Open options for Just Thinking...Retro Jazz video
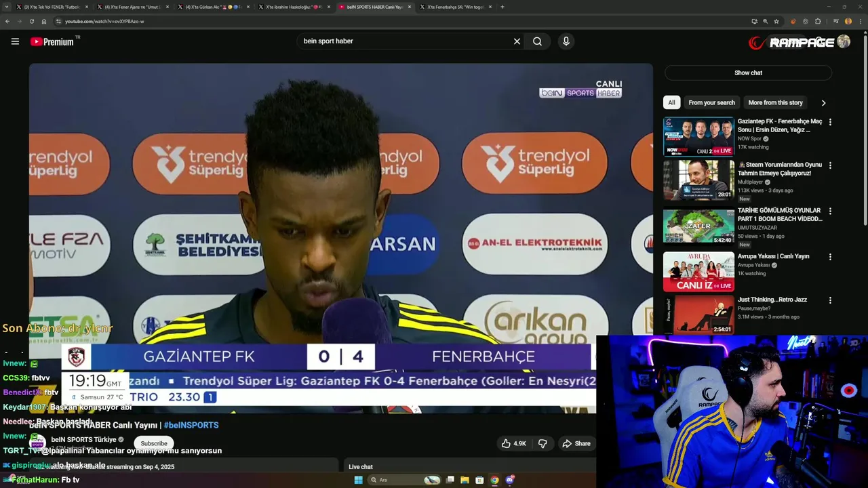The image size is (868, 488). click(830, 300)
